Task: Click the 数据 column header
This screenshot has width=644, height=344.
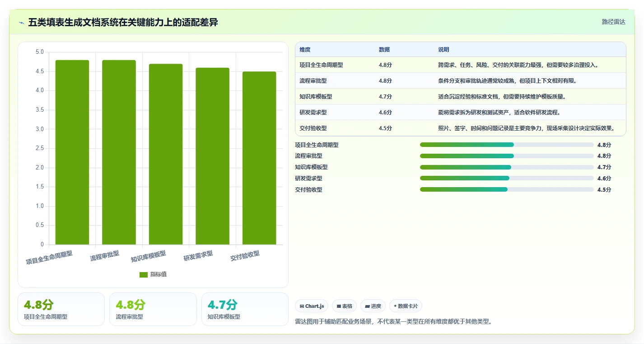Action: click(x=384, y=50)
